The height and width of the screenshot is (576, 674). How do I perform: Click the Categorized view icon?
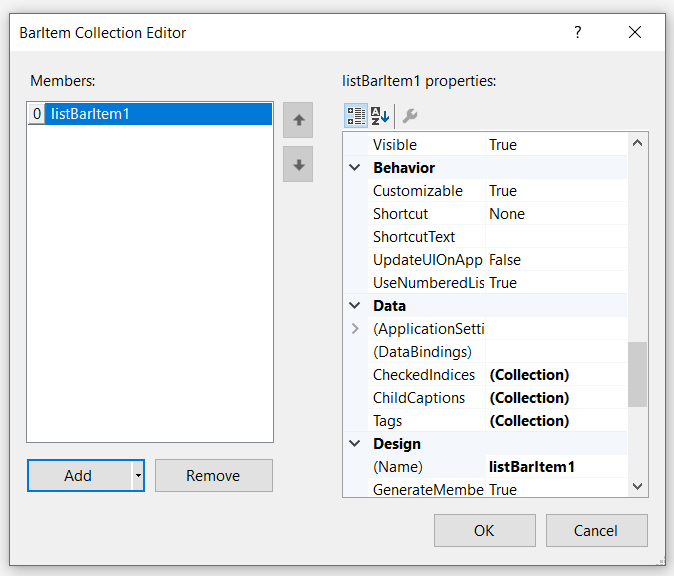(356, 115)
